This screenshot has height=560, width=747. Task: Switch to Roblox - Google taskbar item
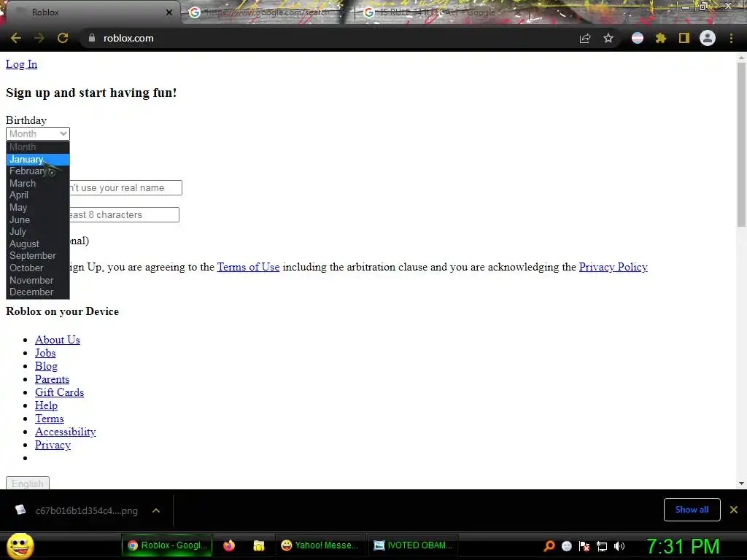tap(167, 545)
